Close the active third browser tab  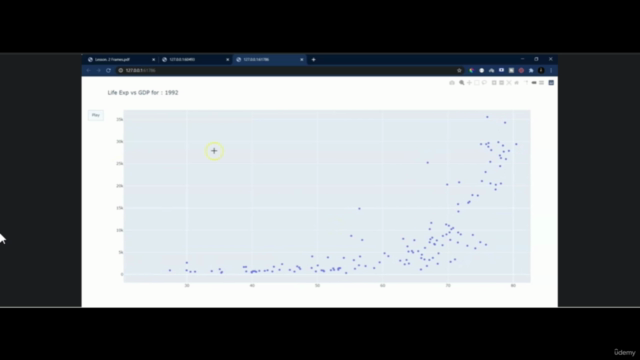[302, 60]
